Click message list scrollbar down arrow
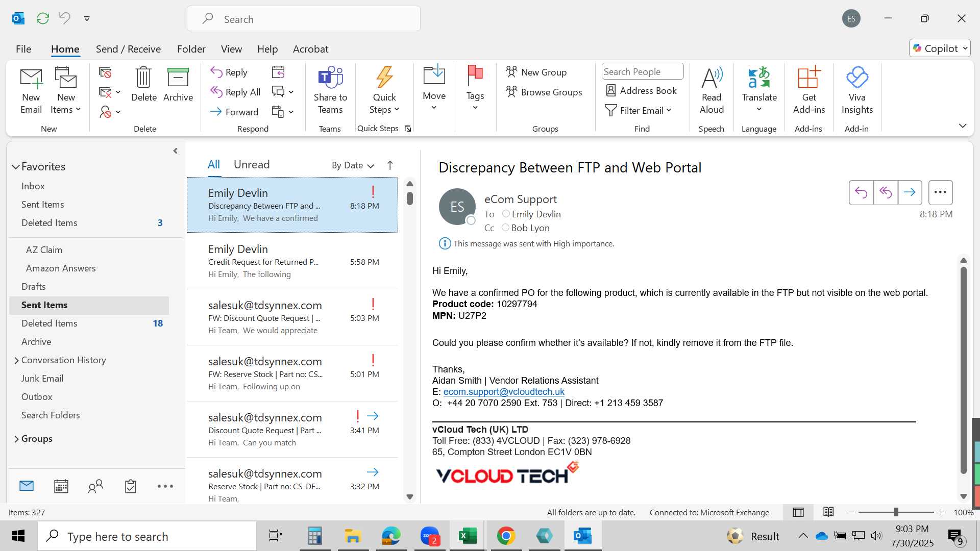This screenshot has width=980, height=551. (409, 497)
